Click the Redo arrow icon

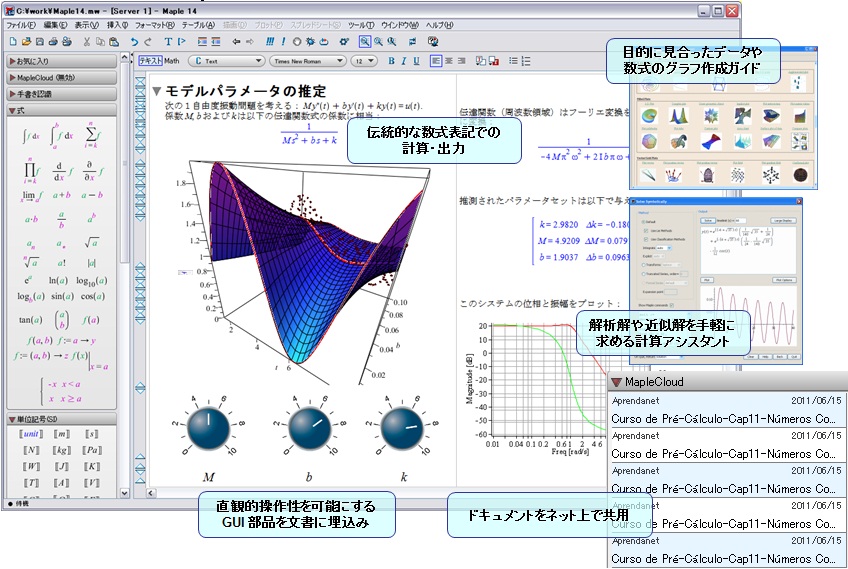[148, 42]
